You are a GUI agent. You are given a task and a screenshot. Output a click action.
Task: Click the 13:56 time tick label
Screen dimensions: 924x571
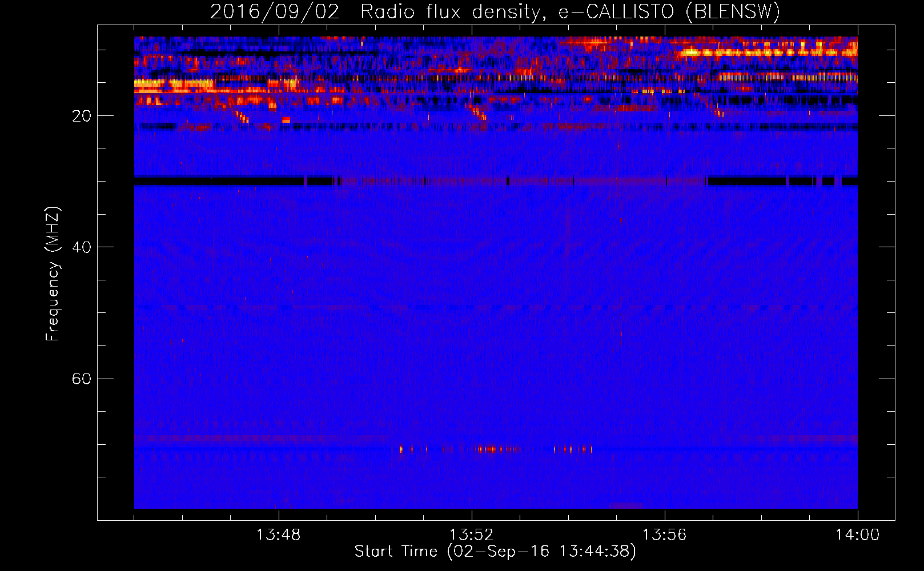pos(664,535)
